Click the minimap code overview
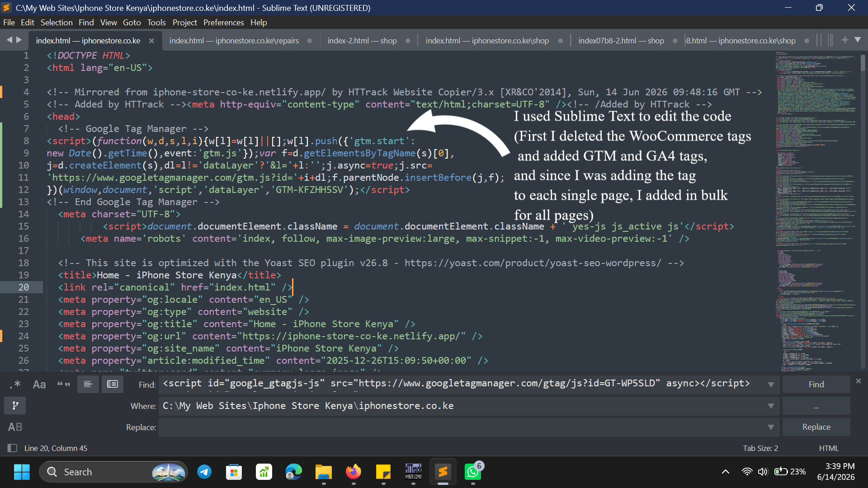868x488 pixels. pos(816,211)
